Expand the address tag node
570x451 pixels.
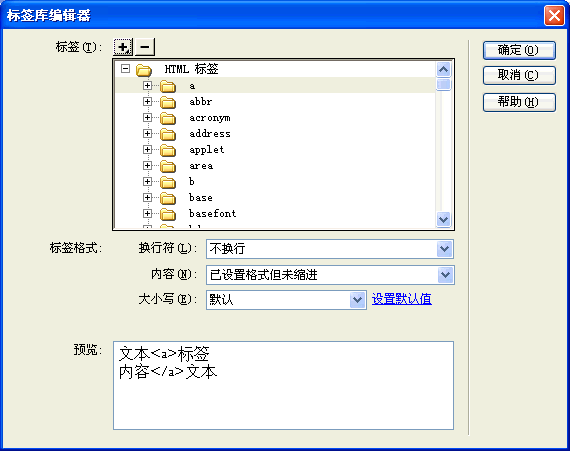147,134
